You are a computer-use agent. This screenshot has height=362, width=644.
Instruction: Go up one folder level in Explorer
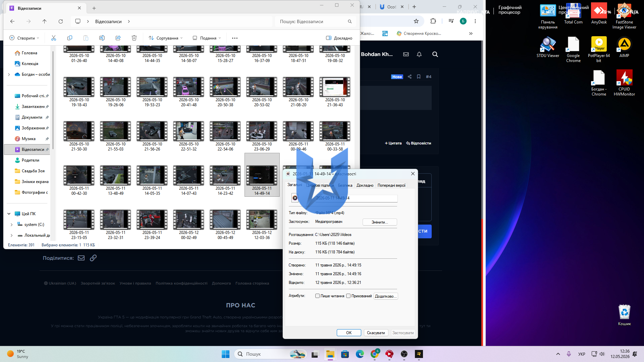click(45, 21)
